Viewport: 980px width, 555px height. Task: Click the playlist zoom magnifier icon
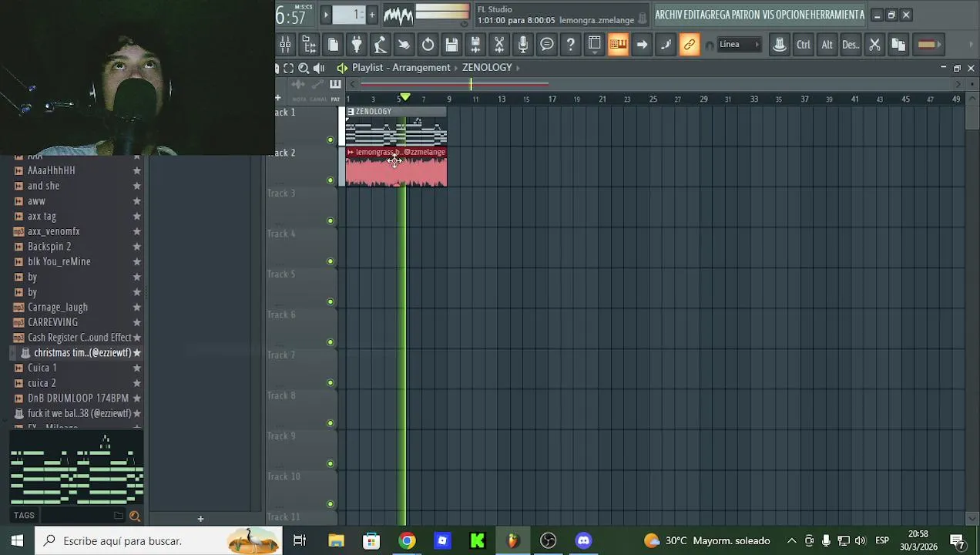[x=304, y=68]
